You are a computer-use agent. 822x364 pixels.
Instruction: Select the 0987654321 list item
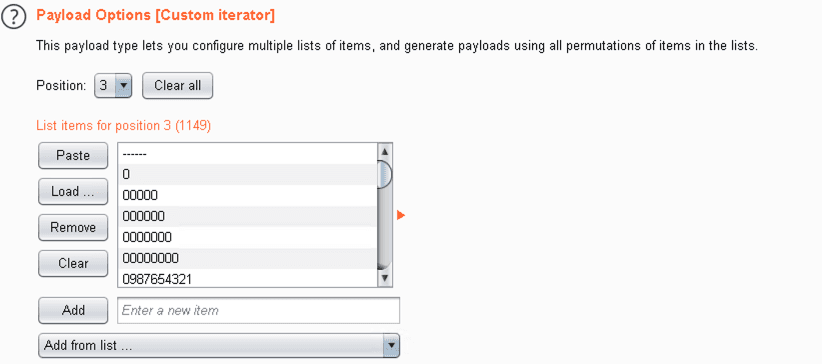[x=247, y=279]
